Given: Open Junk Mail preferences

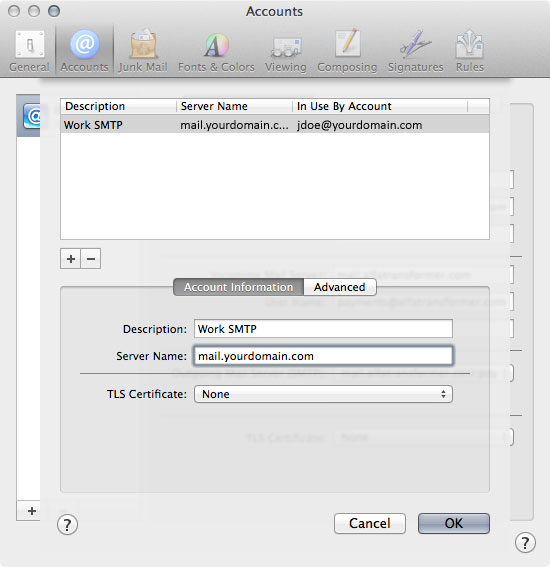Looking at the screenshot, I should click(x=143, y=51).
